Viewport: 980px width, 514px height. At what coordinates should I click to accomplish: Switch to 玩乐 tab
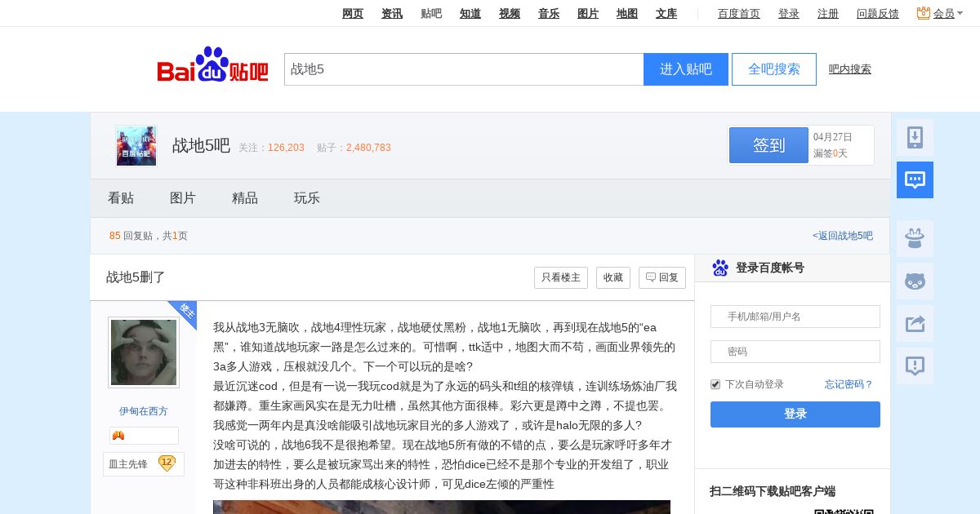307,198
